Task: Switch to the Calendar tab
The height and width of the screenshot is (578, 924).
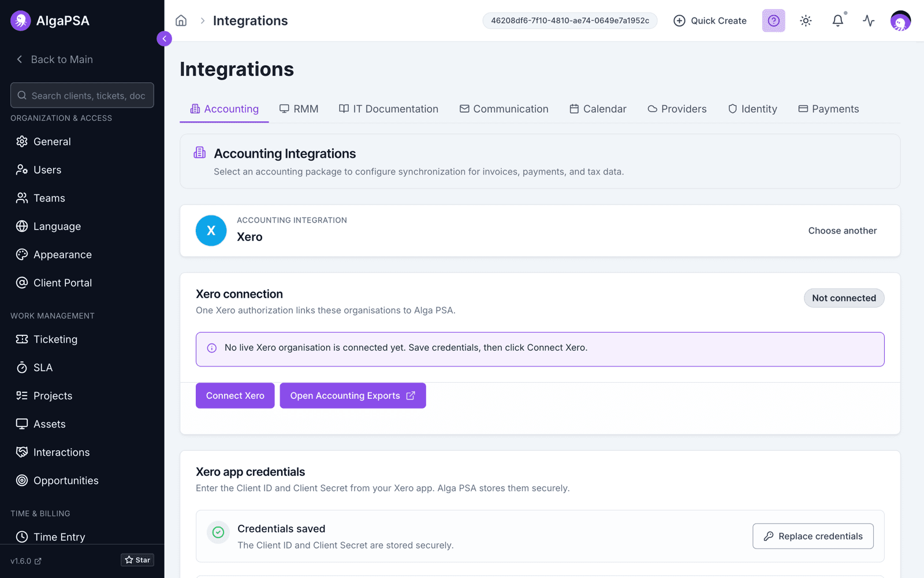Action: [x=598, y=109]
